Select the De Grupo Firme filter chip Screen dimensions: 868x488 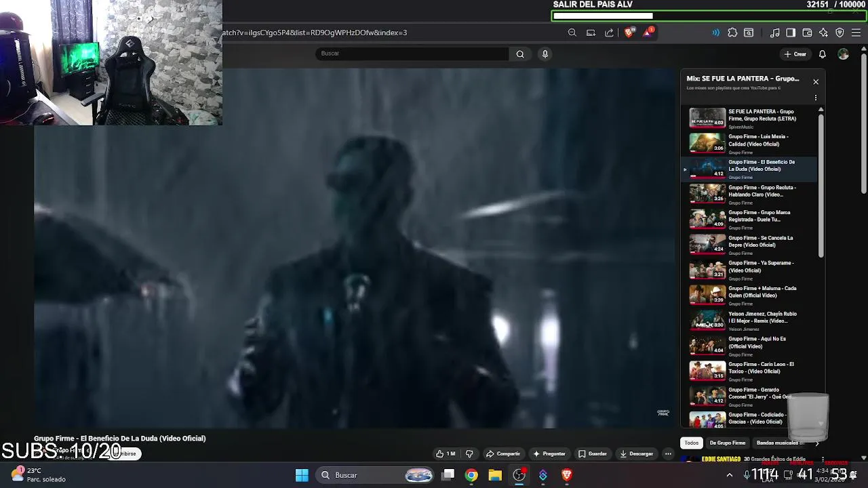[727, 443]
